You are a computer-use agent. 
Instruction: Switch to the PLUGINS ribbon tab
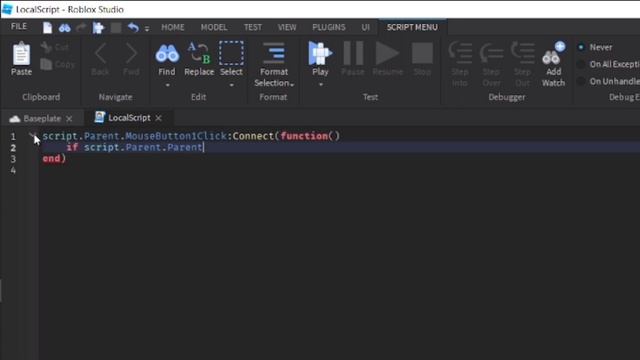329,27
